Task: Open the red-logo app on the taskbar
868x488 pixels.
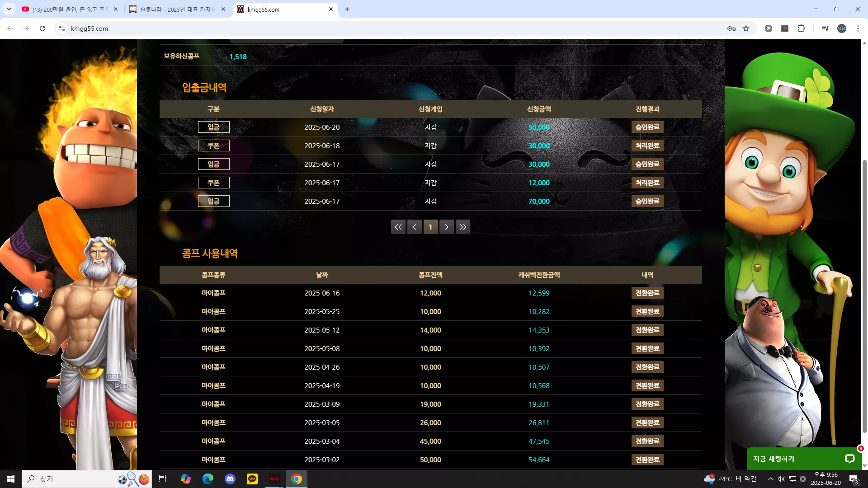Action: pos(274,479)
